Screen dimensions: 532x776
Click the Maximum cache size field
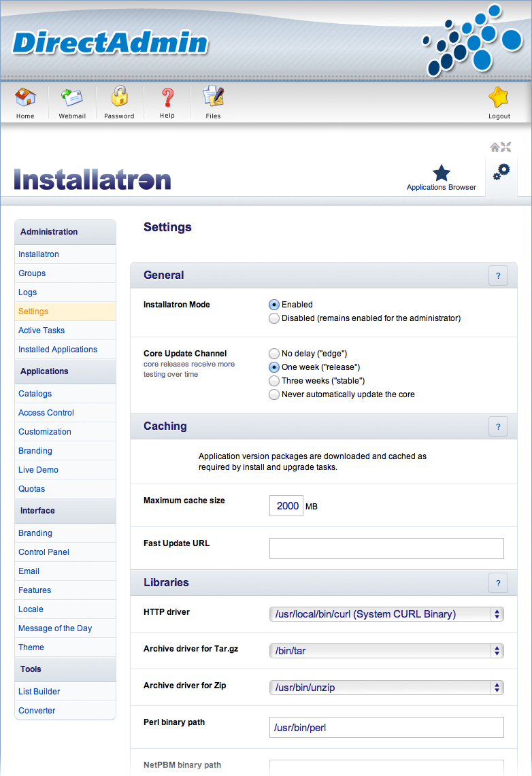[x=286, y=506]
